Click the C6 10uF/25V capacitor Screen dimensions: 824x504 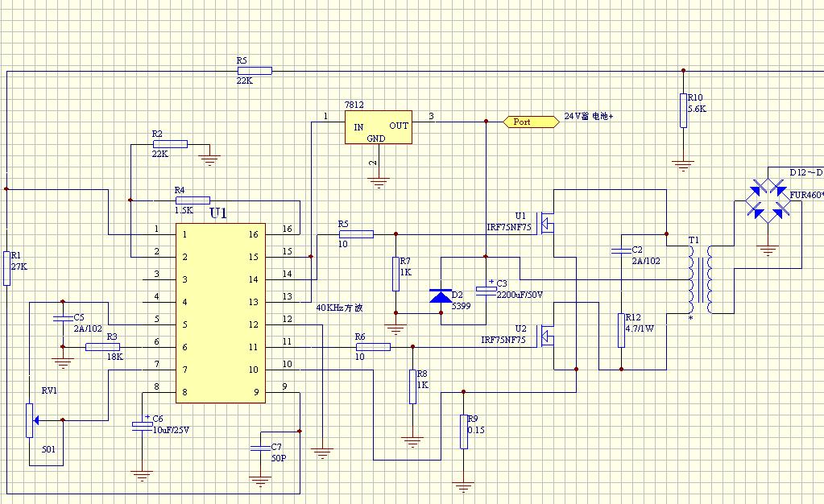143,426
